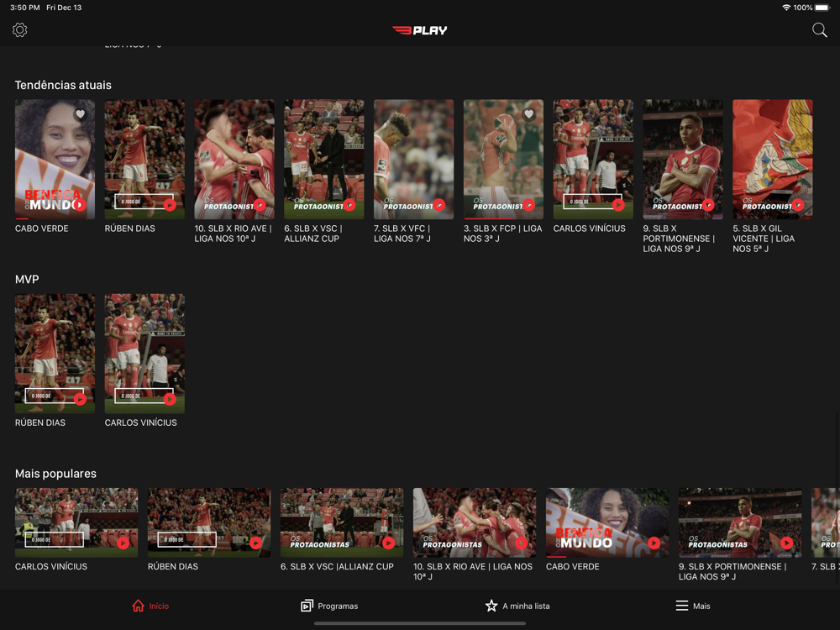Viewport: 840px width, 630px height.
Task: Open title 3. SLB X FCP | LIGA NOS 3ª J
Action: [x=502, y=234]
